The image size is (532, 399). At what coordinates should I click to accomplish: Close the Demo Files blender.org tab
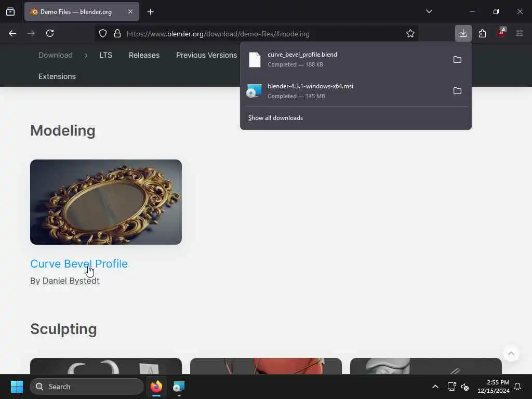click(x=130, y=11)
